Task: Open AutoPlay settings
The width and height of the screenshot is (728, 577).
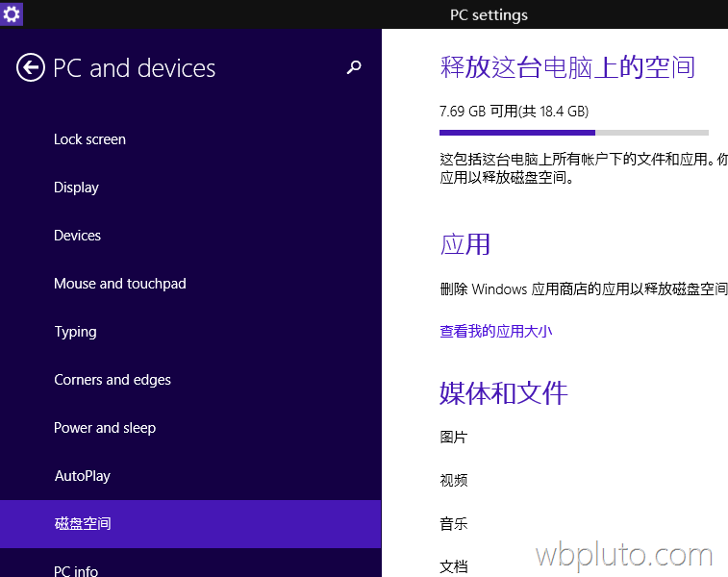Action: (x=82, y=476)
